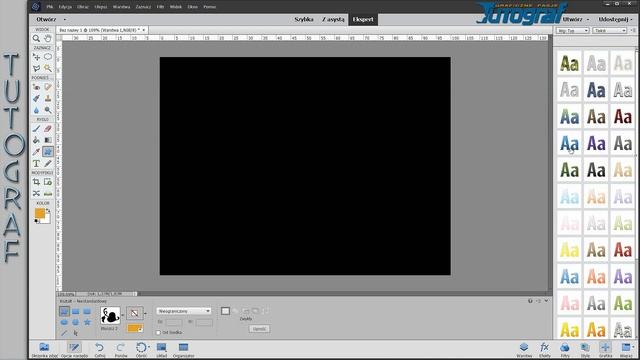Select the Move tool
Image resolution: width=640 pixels, height=360 pixels.
(36, 57)
